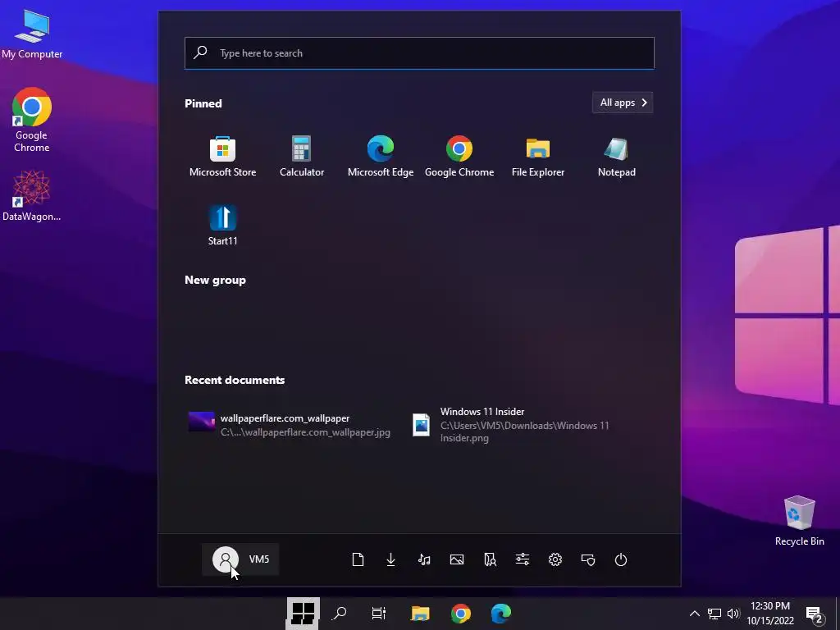The height and width of the screenshot is (630, 840).
Task: Launch Google Chrome from the Pinned section
Action: 459,157
